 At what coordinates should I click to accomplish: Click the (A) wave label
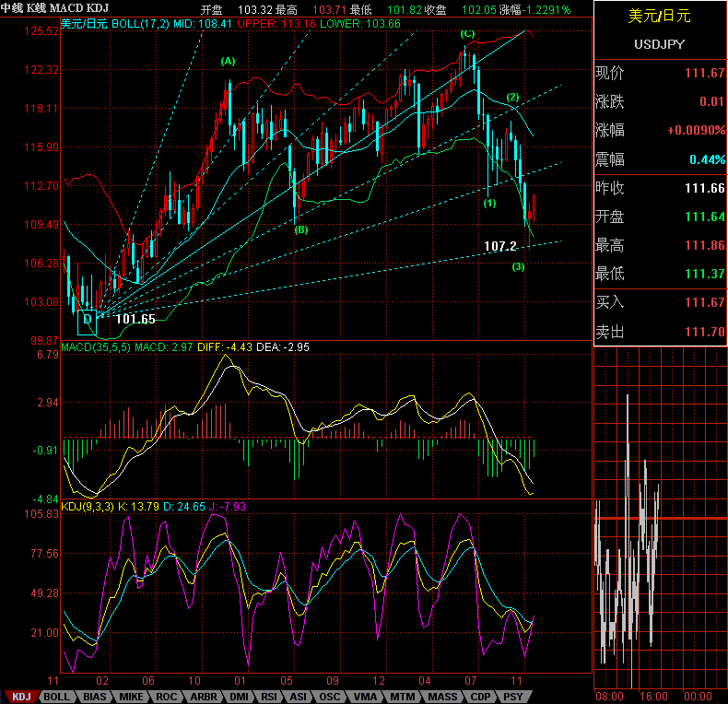[228, 62]
